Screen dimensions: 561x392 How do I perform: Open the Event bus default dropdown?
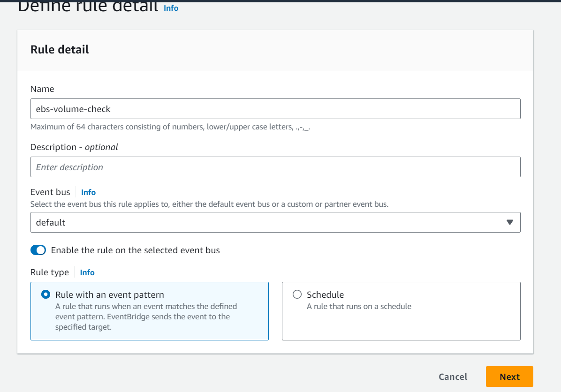[275, 222]
